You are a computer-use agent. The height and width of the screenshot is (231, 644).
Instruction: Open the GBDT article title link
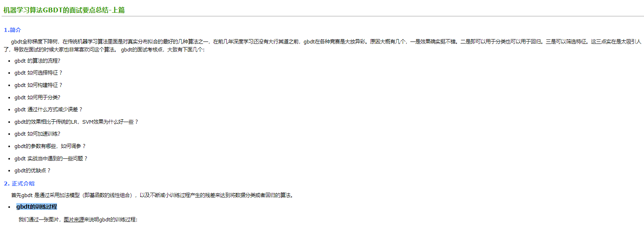coord(64,10)
